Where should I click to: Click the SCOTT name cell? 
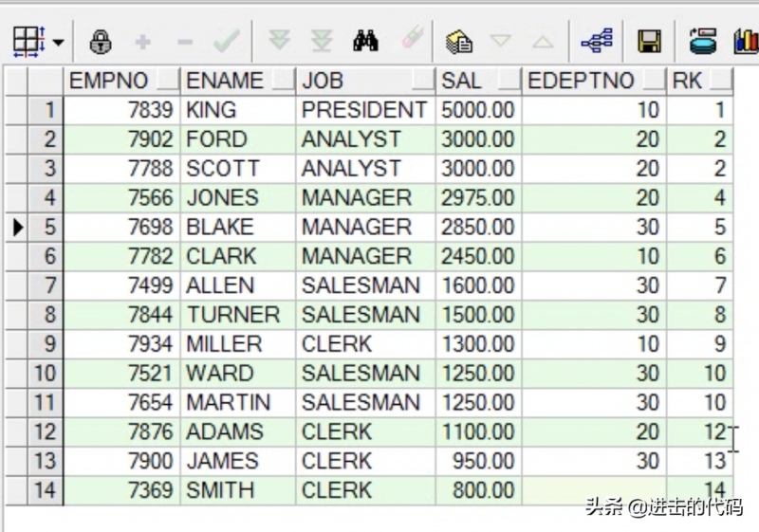238,168
